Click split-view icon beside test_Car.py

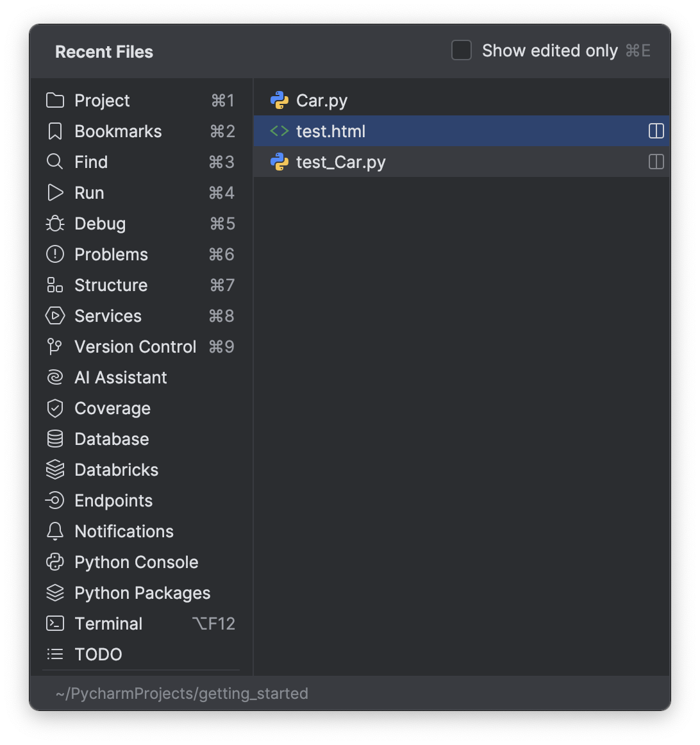point(656,162)
